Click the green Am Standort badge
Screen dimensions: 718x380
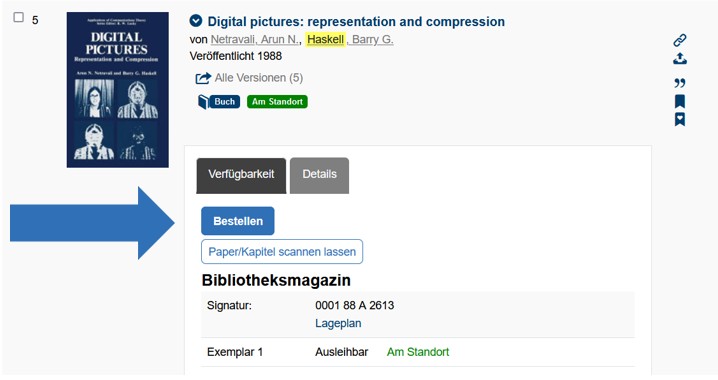coord(277,102)
